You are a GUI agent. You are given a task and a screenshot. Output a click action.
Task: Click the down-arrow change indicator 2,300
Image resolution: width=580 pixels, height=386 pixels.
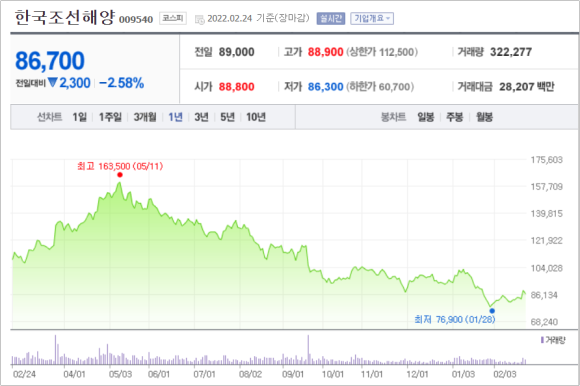[x=69, y=83]
